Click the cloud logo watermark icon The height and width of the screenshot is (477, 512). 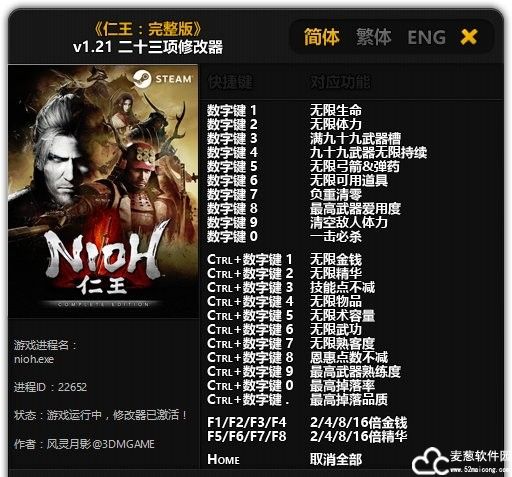pos(430,462)
